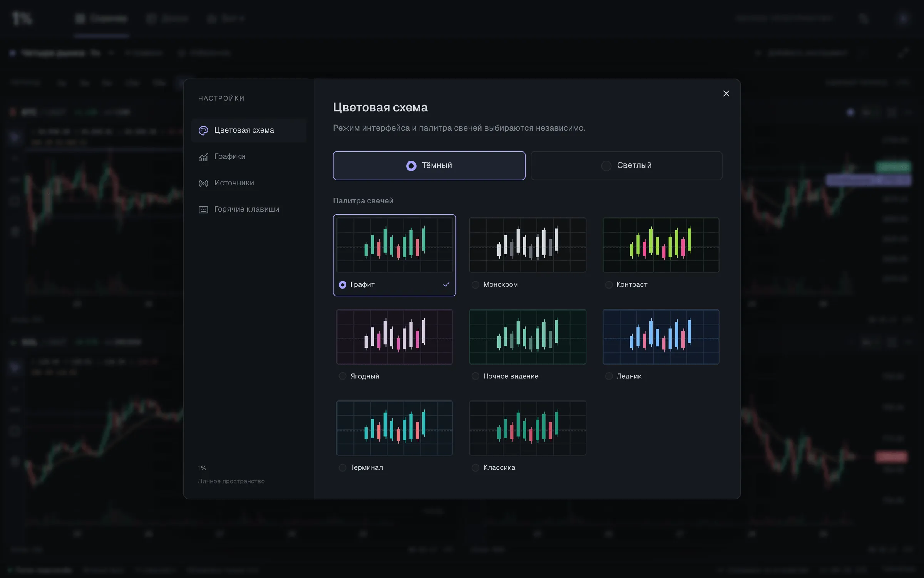This screenshot has width=924, height=578.
Task: Open the Горячие клавиши settings section
Action: (249, 209)
